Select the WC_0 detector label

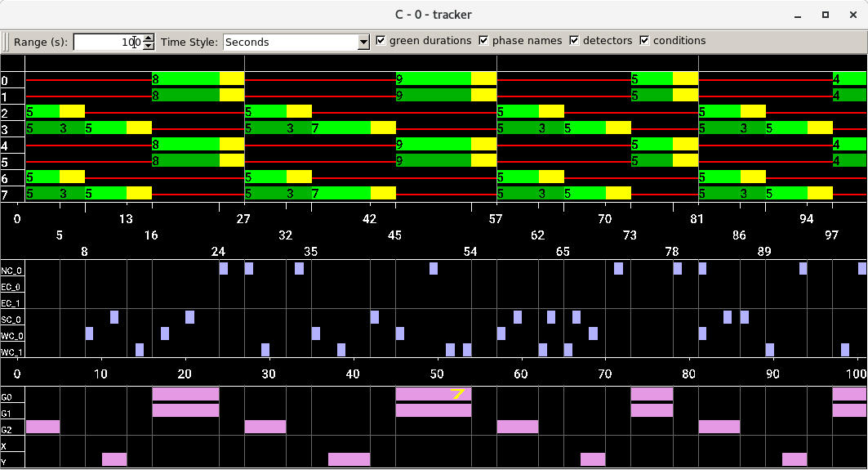[x=11, y=336]
